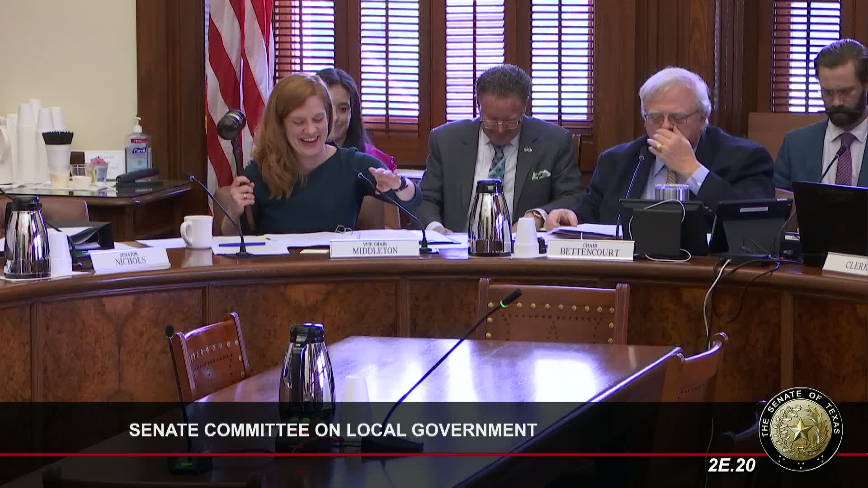868x488 pixels.
Task: Click the Vice Chair Middleton nameplate
Action: 374,248
